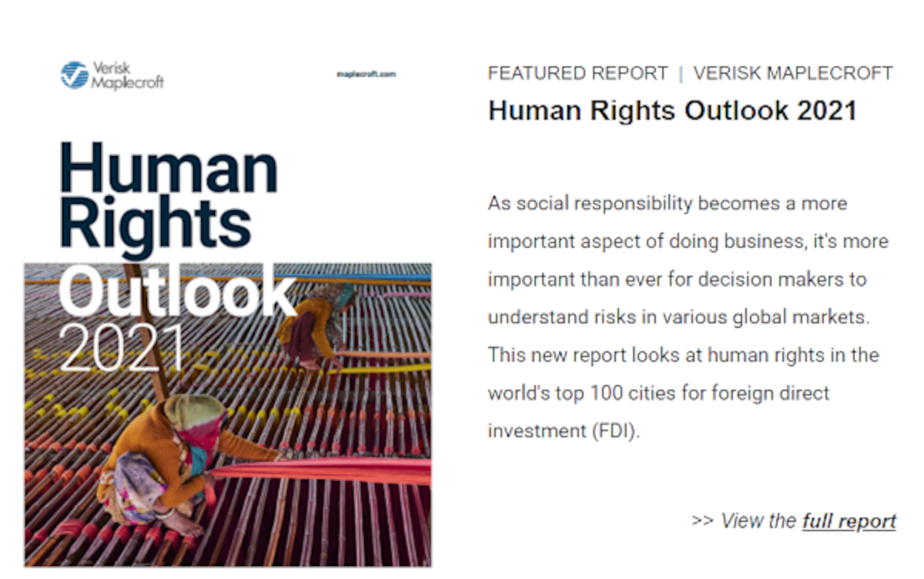Click the View the text beside link

point(758,521)
